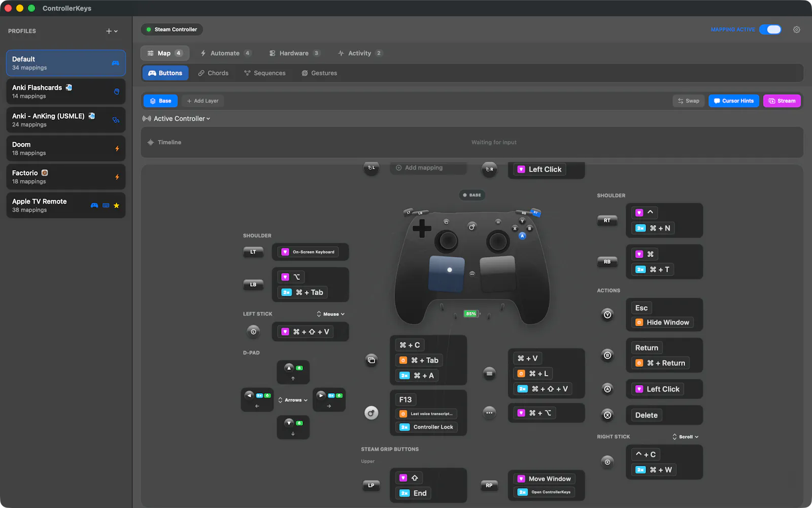
Task: Click the B action button icon
Action: 607,356
